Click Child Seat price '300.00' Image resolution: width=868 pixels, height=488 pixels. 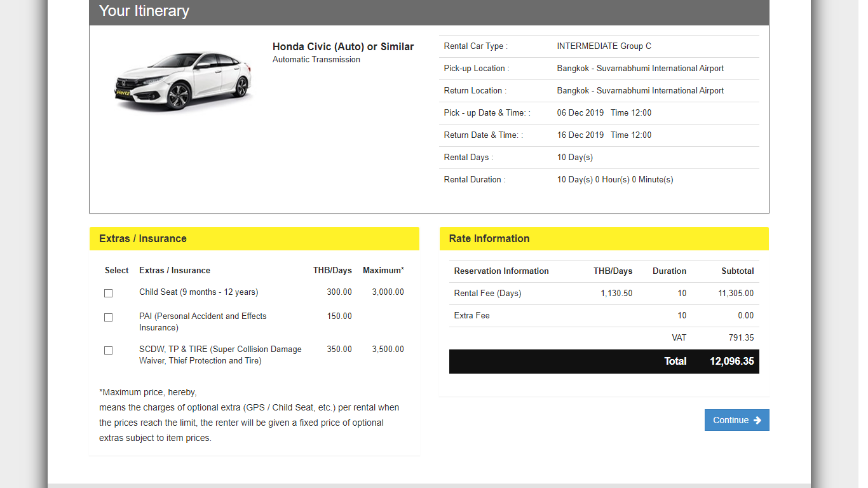(x=339, y=292)
